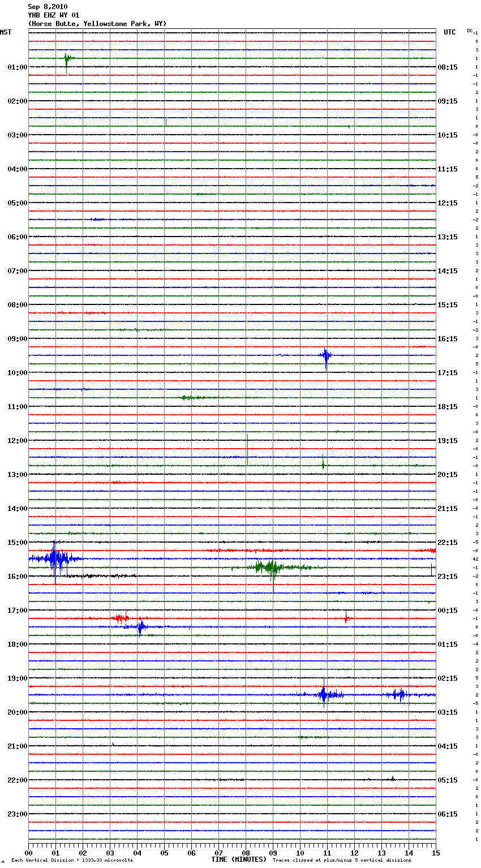Image resolution: width=481 pixels, height=868 pixels.
Task: Click the DC offset value 42 beside 15:30 trace
Action: pyautogui.click(x=476, y=559)
